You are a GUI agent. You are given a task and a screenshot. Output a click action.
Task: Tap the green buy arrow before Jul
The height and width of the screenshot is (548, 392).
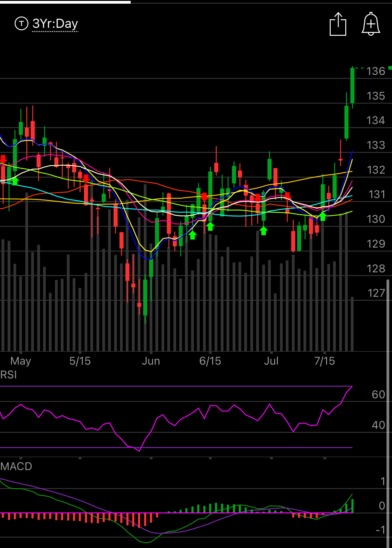click(263, 231)
